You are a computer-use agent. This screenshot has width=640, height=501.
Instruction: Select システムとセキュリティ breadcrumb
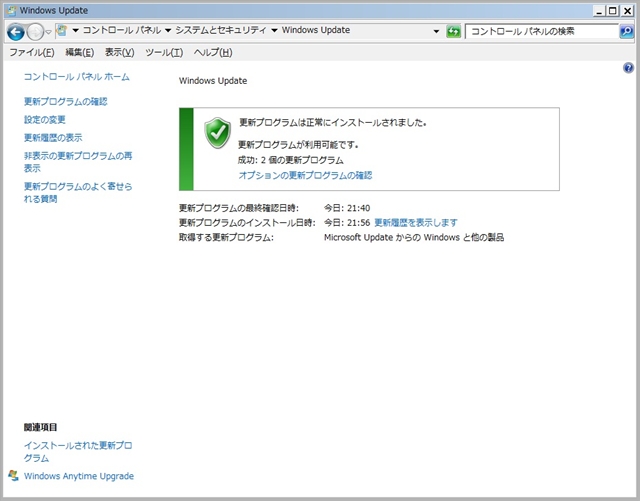(221, 30)
